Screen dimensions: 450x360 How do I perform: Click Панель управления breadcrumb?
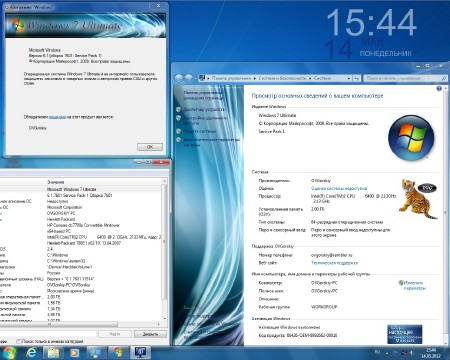(x=231, y=78)
